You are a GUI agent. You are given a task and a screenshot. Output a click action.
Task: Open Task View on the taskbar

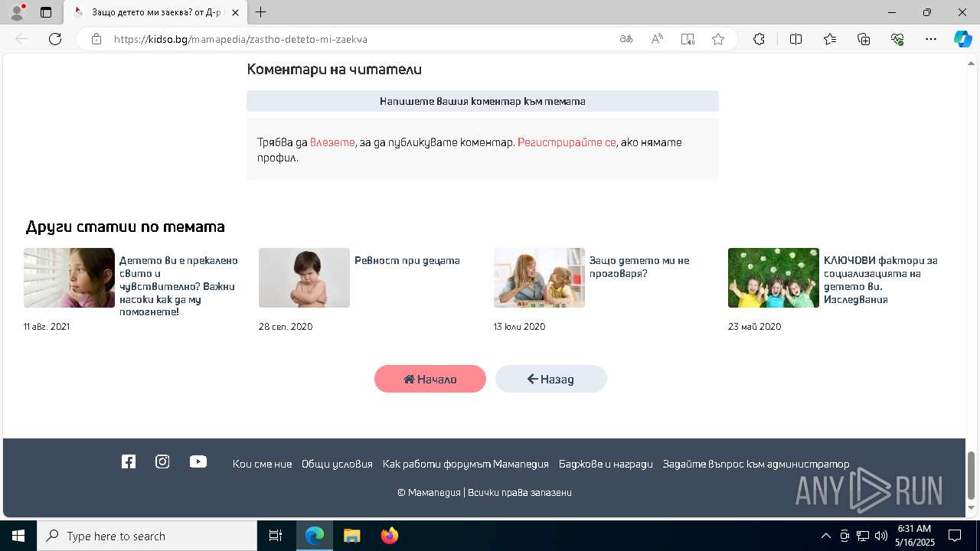(276, 536)
